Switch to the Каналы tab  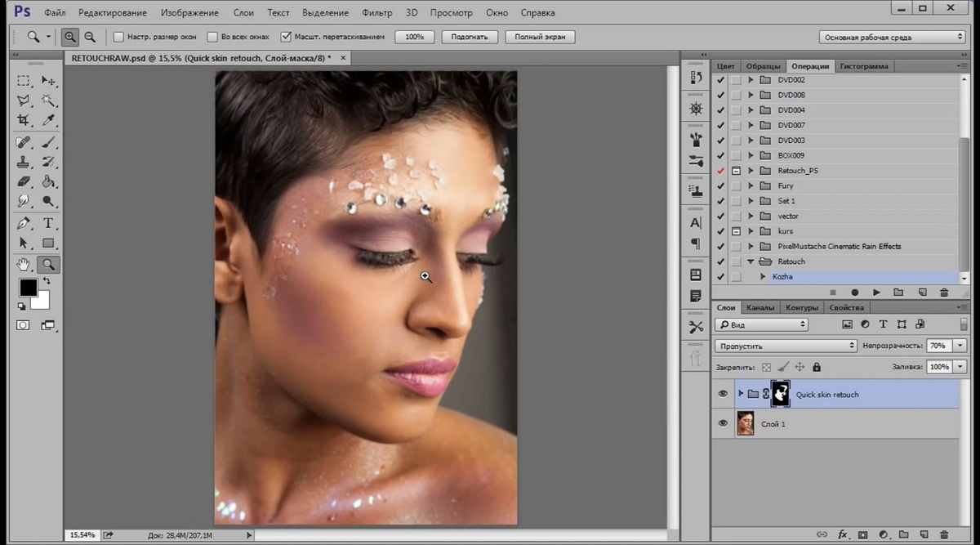(760, 307)
